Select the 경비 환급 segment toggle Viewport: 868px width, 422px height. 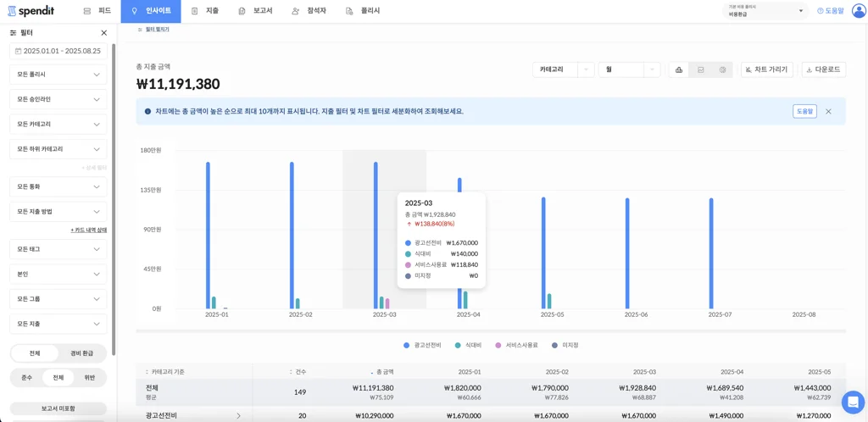point(82,353)
